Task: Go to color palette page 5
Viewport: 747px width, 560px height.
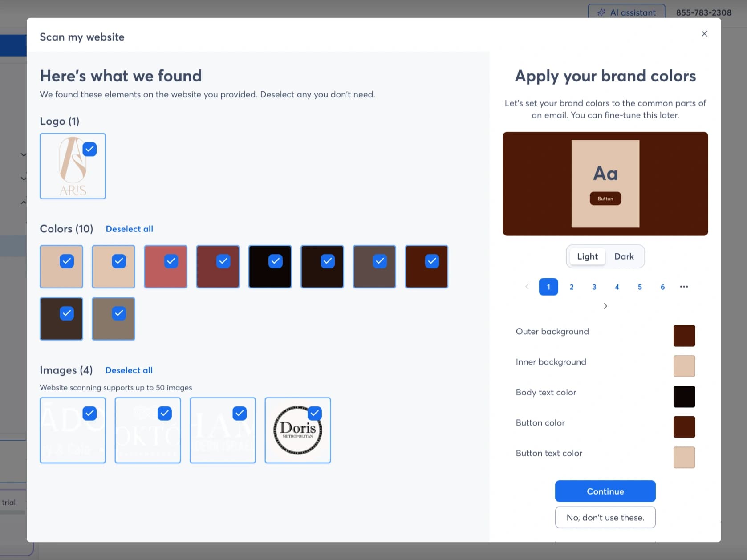Action: 640,287
